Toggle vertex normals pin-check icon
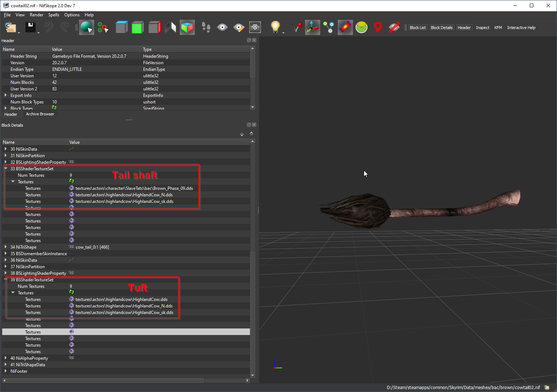 297,28
